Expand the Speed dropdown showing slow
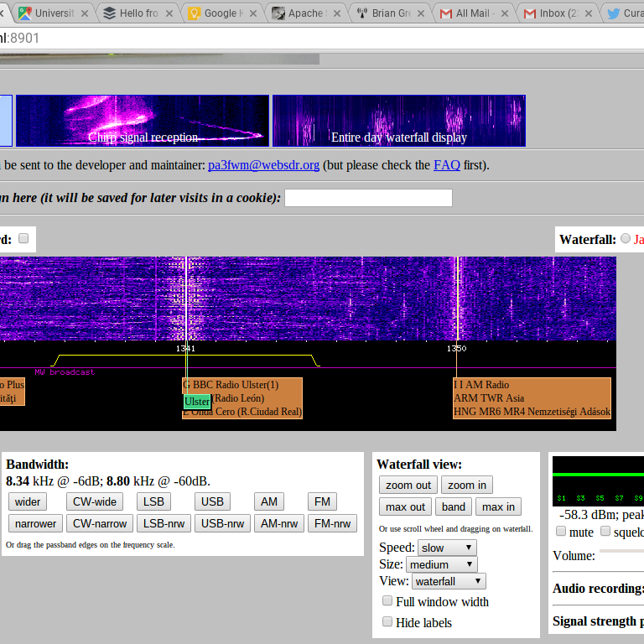 pyautogui.click(x=447, y=548)
